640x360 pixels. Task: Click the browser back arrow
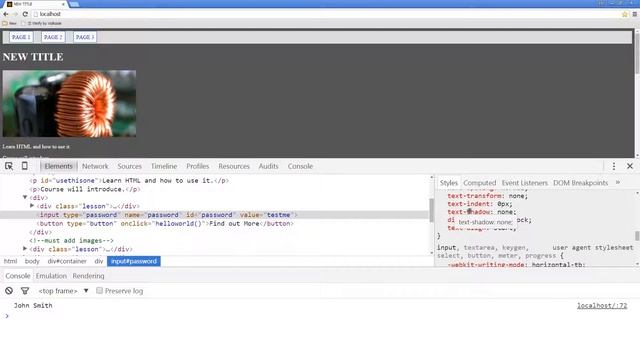tap(6, 14)
